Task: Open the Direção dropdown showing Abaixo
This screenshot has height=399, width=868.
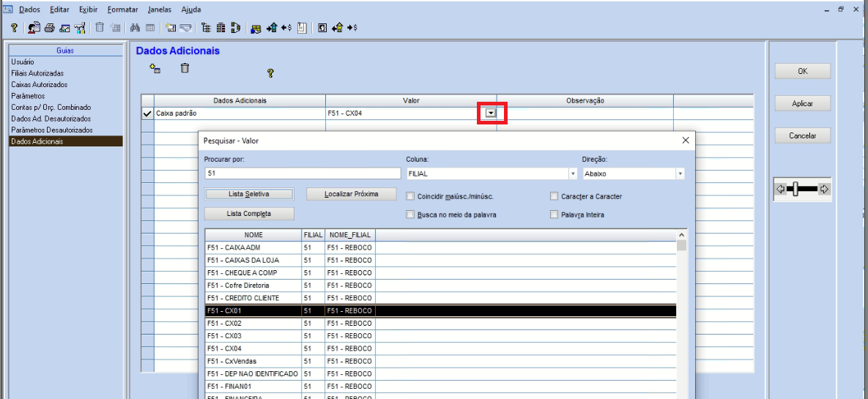Action: pyautogui.click(x=680, y=174)
